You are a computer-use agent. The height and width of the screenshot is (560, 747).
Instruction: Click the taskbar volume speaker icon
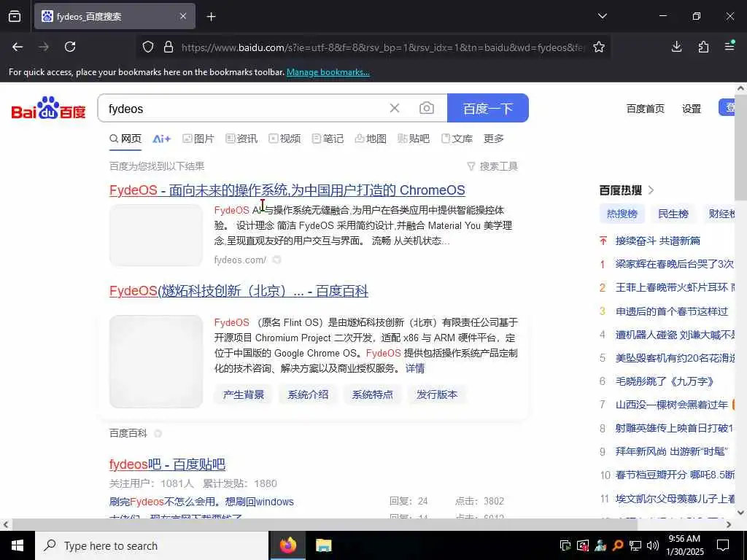coord(653,545)
